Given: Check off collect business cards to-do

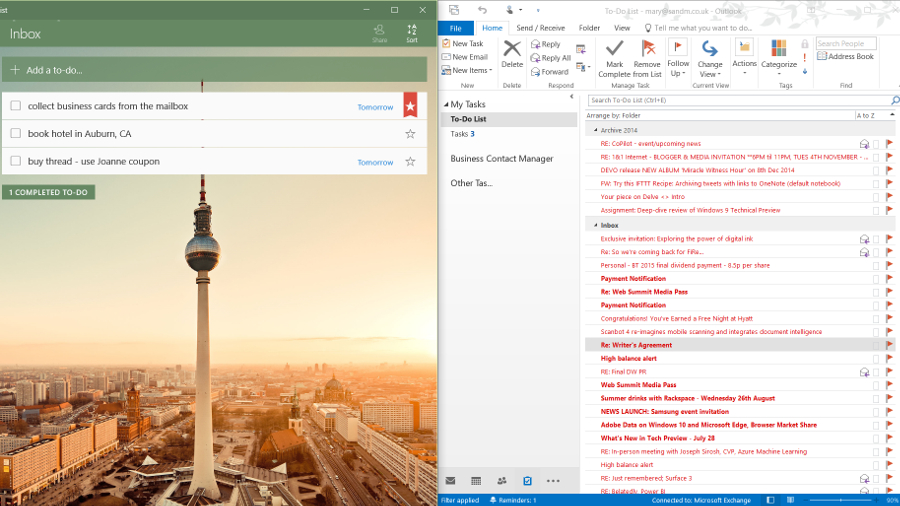Looking at the screenshot, I should [15, 106].
